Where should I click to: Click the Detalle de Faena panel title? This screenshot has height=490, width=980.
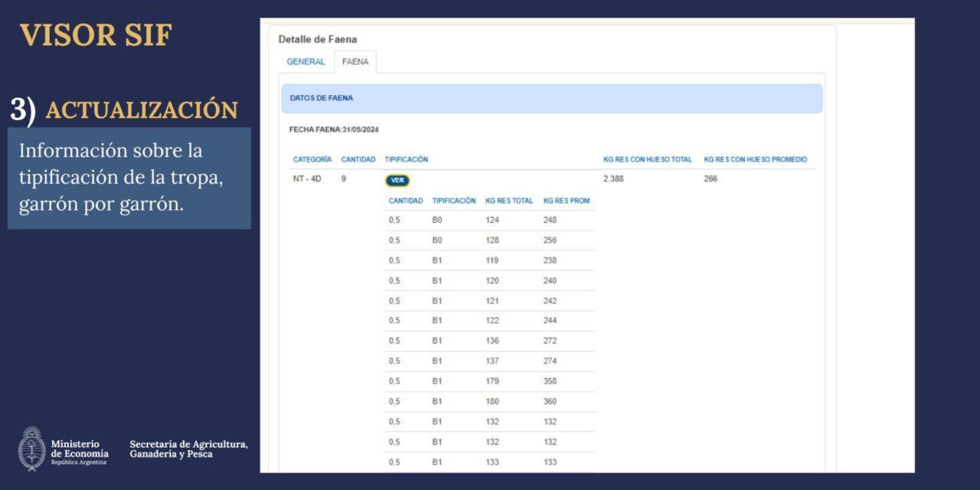[318, 39]
